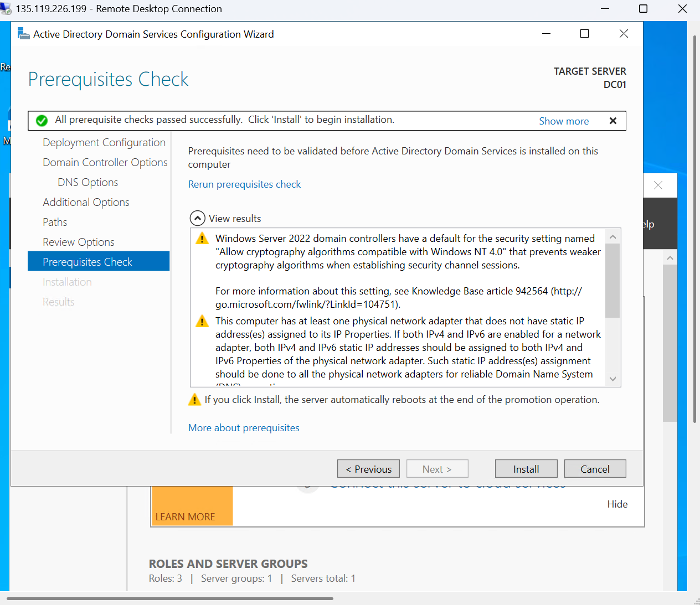Screen dimensions: 700x605
Task: Click the static IP warning triangle icon
Action: 202,321
